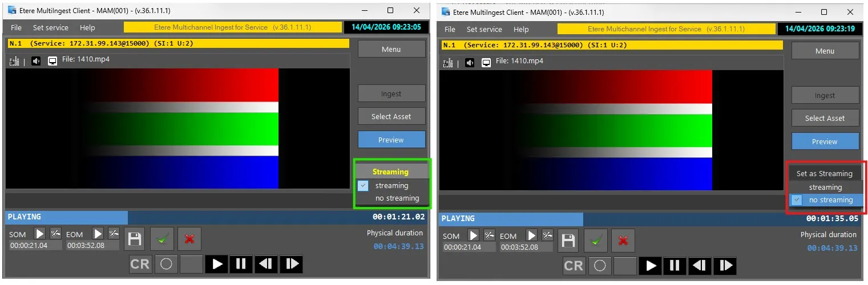Open the yellow 'Streaming' header in left window
Image resolution: width=868 pixels, height=285 pixels.
click(390, 172)
